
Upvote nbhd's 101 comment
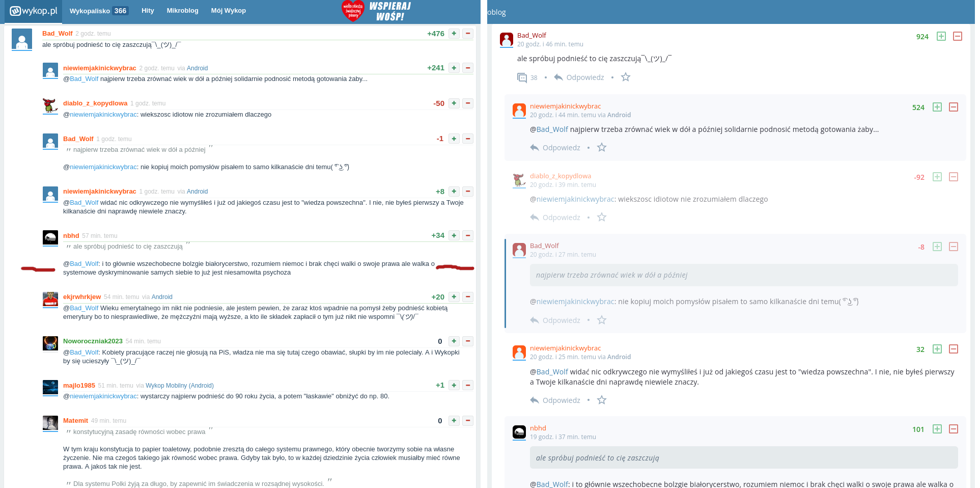pos(937,429)
